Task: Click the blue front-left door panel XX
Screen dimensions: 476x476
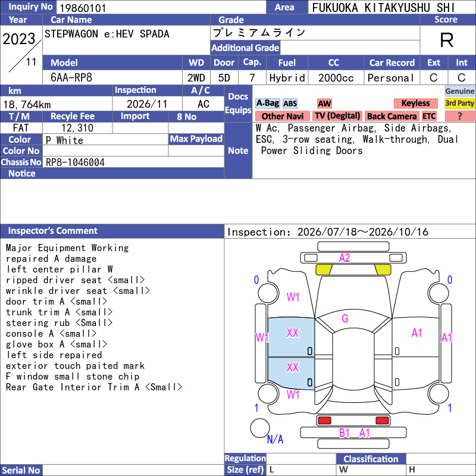Action: [291, 337]
